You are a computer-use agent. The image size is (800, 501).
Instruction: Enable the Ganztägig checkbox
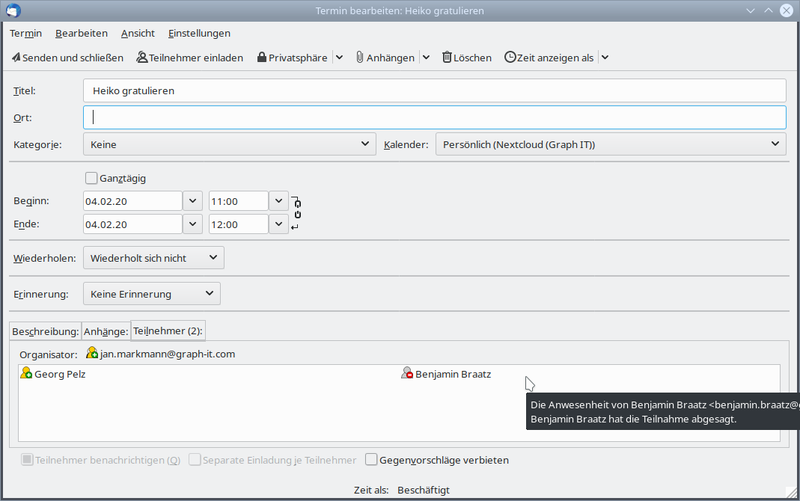[x=92, y=178]
